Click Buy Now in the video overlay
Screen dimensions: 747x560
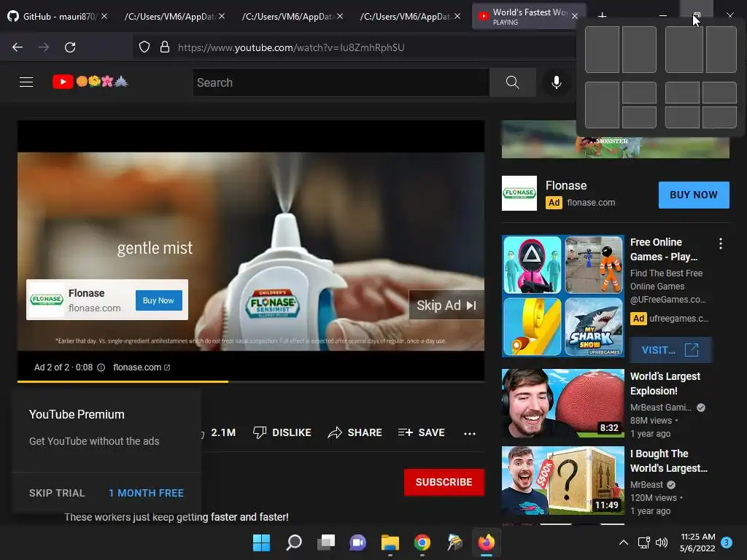(158, 300)
